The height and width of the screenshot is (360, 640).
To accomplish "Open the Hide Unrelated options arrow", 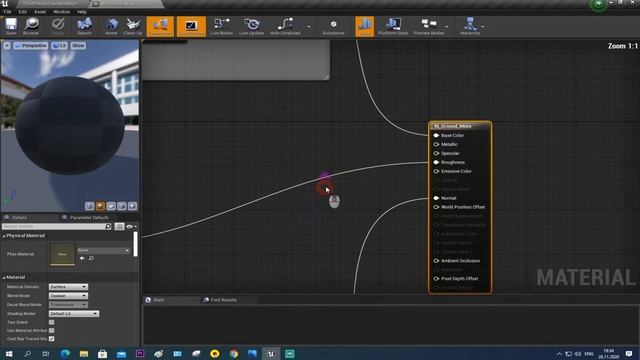I will pyautogui.click(x=309, y=27).
